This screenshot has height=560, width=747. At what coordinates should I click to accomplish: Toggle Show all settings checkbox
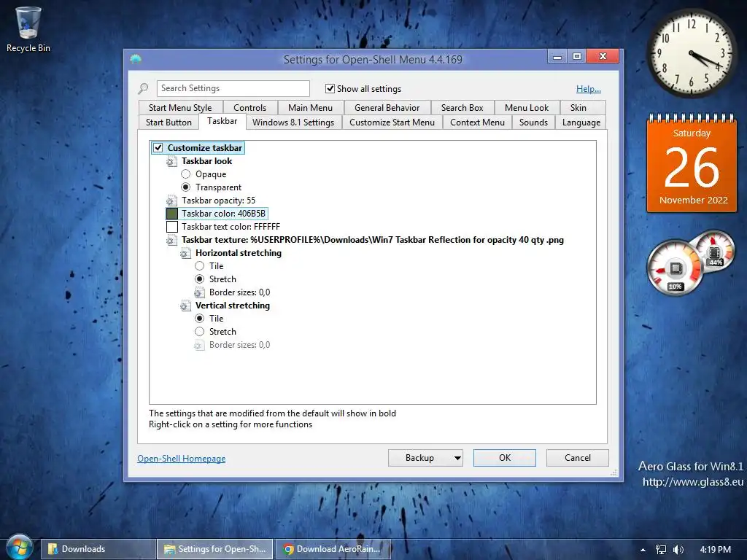(x=330, y=88)
